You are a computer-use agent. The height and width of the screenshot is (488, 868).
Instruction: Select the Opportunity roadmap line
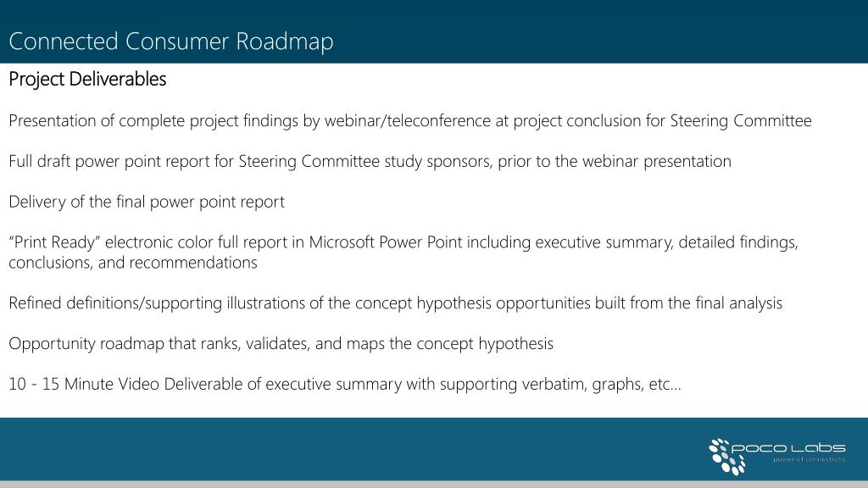click(x=281, y=344)
